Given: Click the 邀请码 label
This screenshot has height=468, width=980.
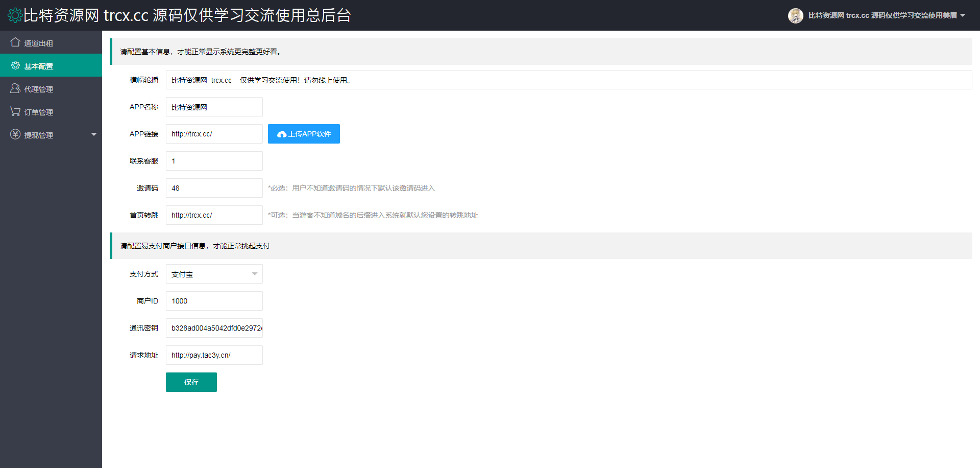Looking at the screenshot, I should point(148,188).
